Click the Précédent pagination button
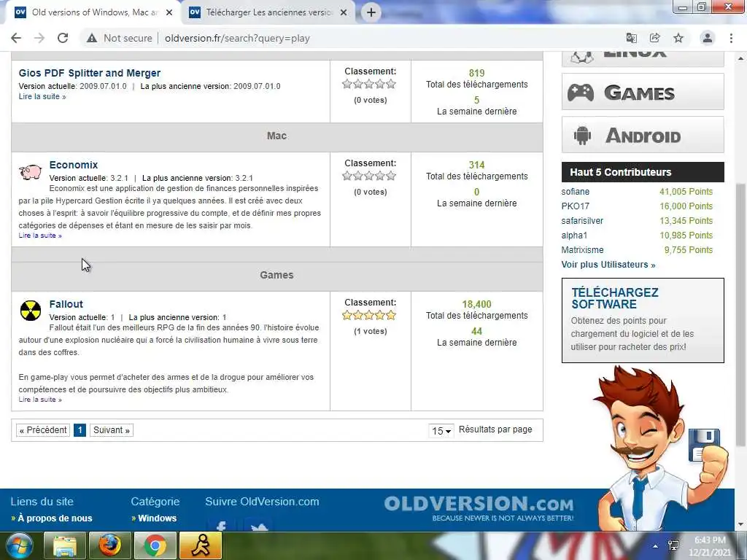This screenshot has width=747, height=560. point(43,430)
